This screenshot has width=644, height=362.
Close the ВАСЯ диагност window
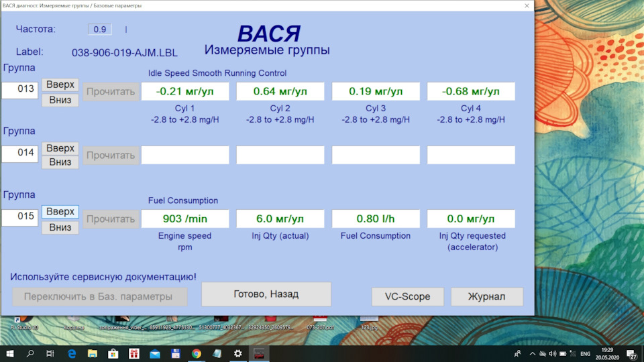[x=527, y=5]
